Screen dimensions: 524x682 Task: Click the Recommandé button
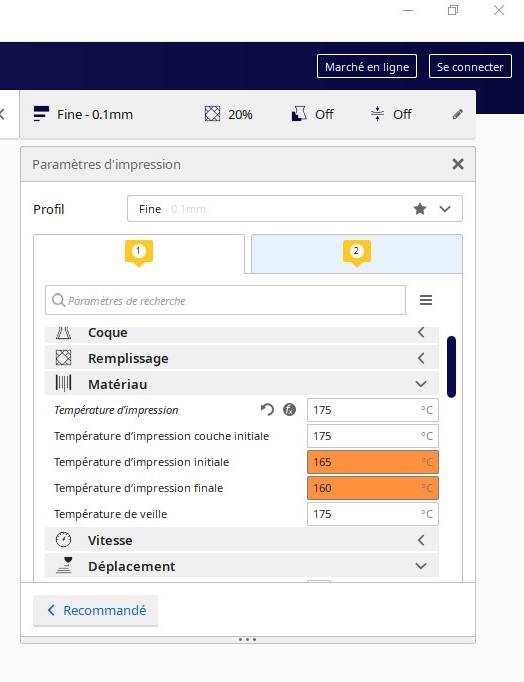tap(96, 611)
